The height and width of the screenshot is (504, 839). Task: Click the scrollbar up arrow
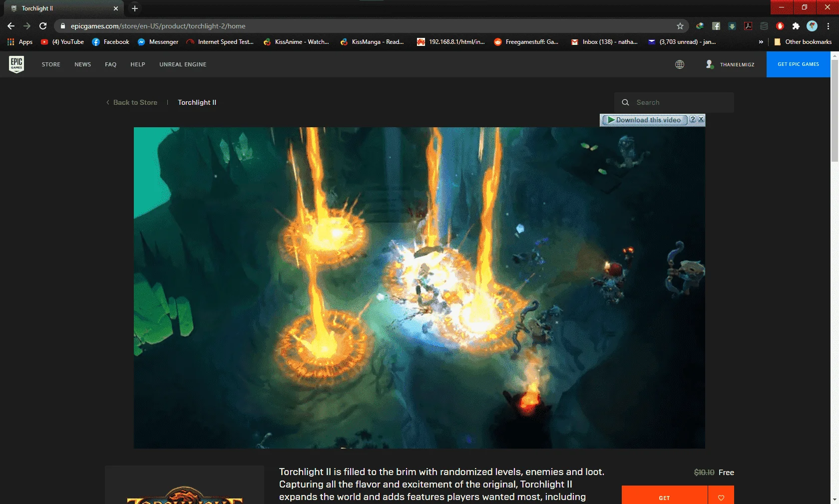pos(835,55)
